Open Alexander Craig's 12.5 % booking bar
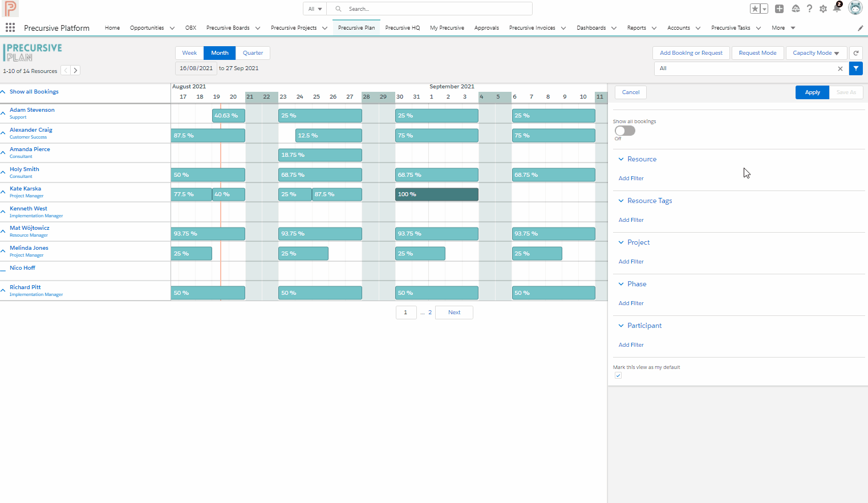Viewport: 868px width, 503px height. pyautogui.click(x=328, y=136)
